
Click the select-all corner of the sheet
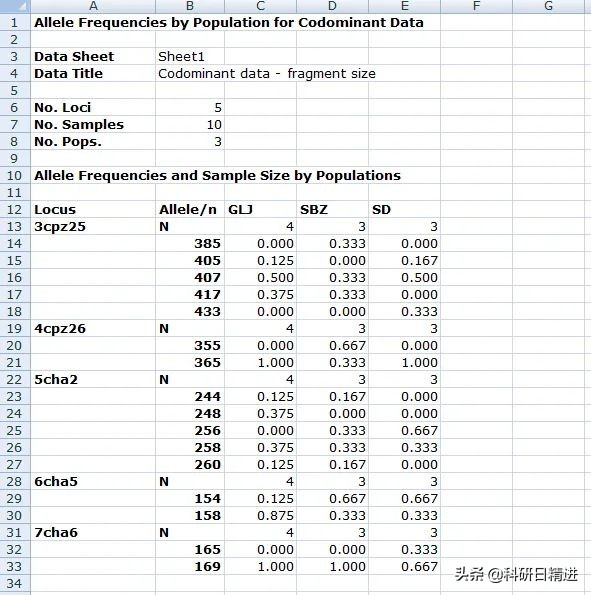click(x=15, y=6)
